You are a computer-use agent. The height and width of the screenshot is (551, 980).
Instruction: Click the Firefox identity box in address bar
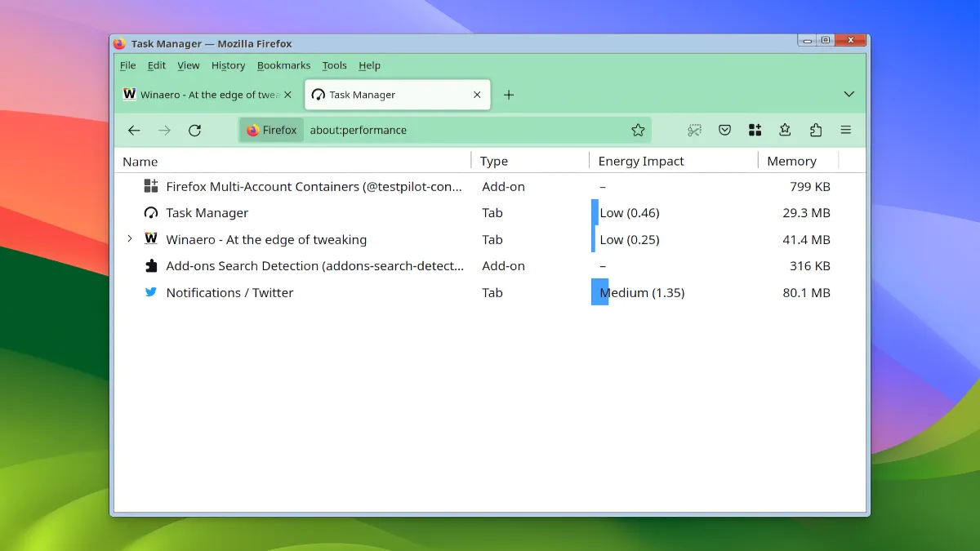pyautogui.click(x=272, y=131)
